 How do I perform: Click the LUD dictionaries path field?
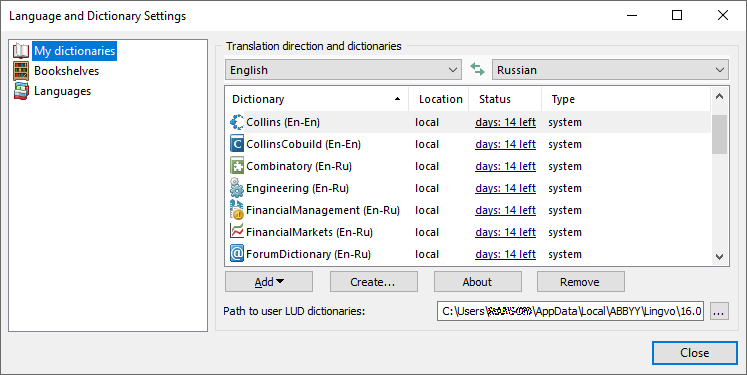pyautogui.click(x=570, y=311)
